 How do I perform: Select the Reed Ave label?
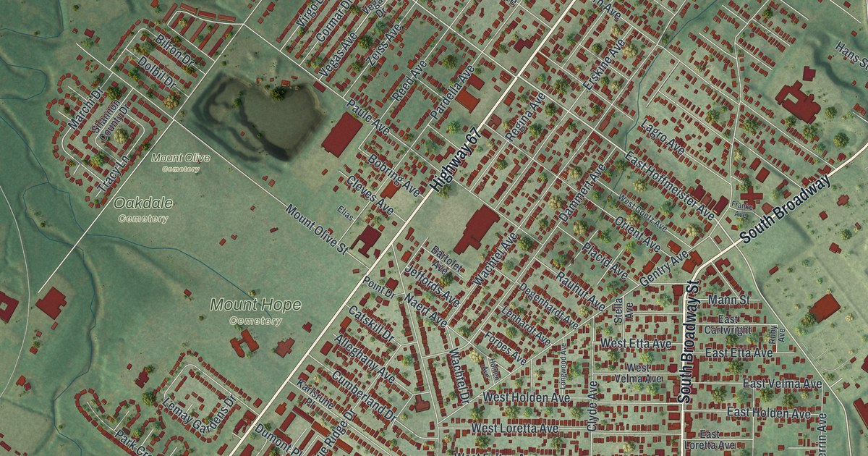coord(409,81)
